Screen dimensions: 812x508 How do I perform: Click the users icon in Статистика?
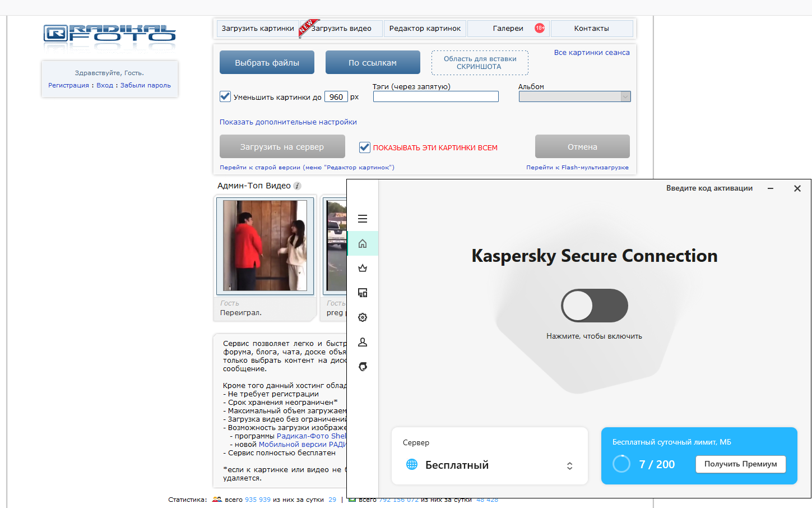(x=217, y=499)
